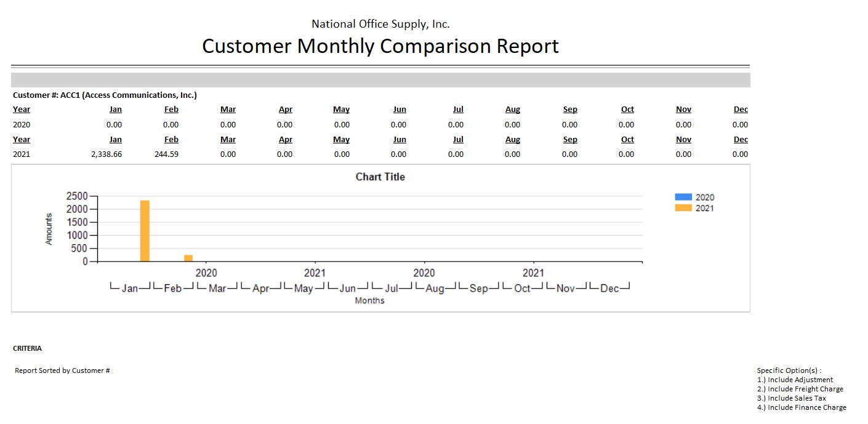Click the blue 2020 legend swatch
Viewport: 868px width, 424px height.
point(683,197)
